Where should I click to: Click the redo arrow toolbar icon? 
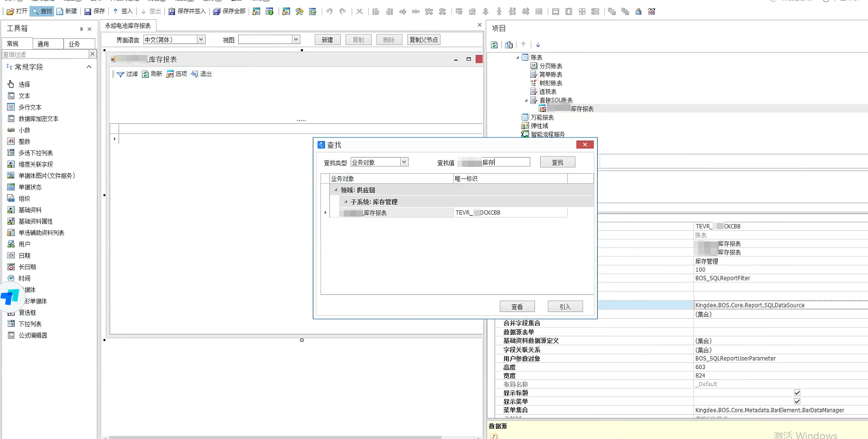click(x=342, y=11)
